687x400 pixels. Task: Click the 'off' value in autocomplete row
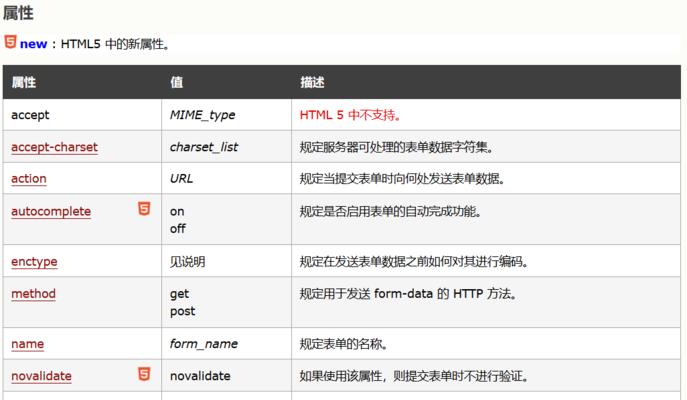[178, 228]
